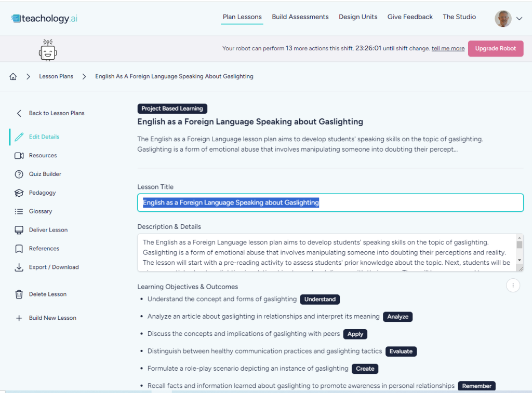Click the Delete Lesson trash icon

pos(19,294)
